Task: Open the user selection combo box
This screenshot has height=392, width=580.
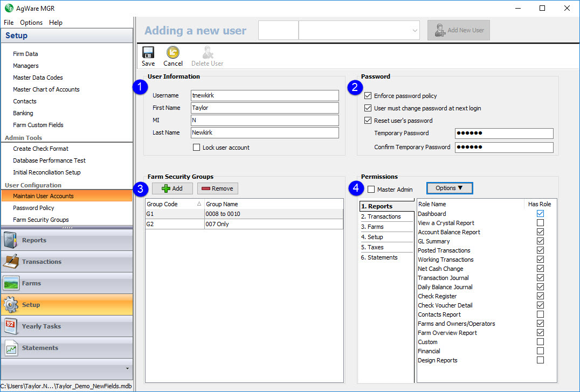Action: tap(360, 31)
